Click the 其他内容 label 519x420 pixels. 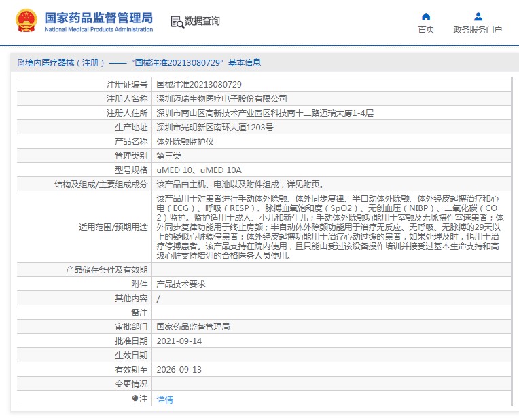point(131,299)
